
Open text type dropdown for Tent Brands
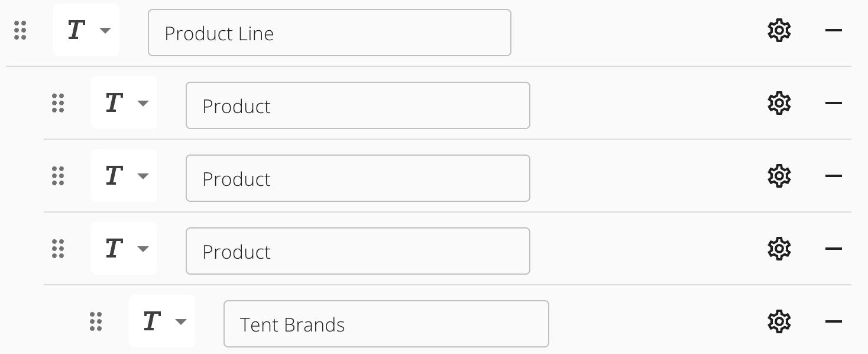click(162, 321)
